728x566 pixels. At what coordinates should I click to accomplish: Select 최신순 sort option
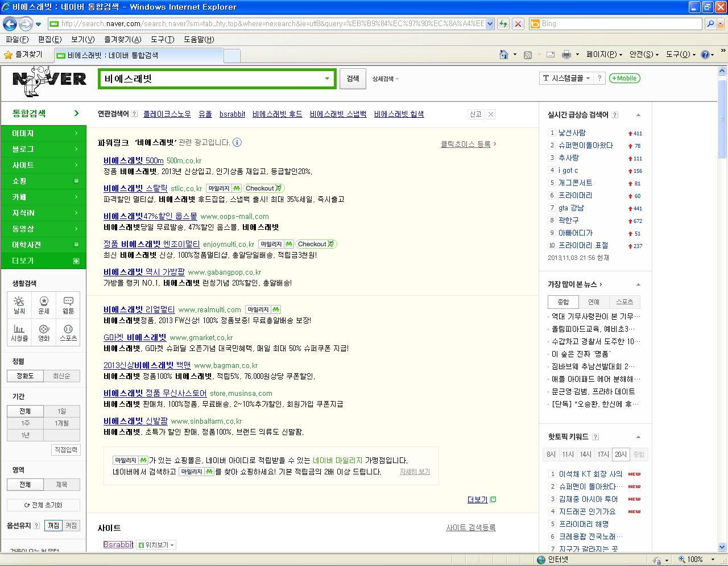point(61,376)
